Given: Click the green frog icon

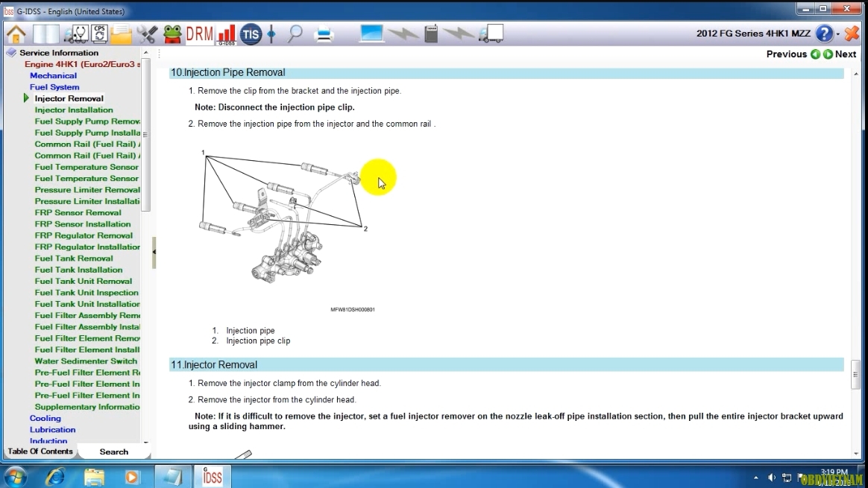Looking at the screenshot, I should pos(173,34).
